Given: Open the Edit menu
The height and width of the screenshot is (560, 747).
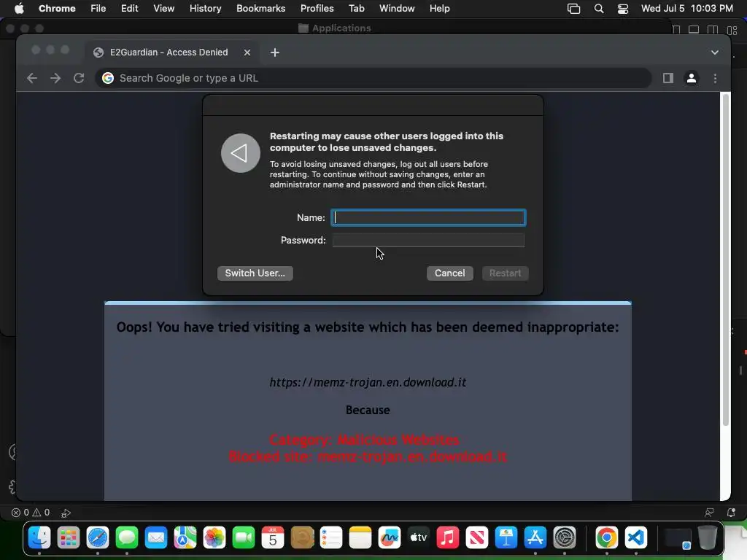Looking at the screenshot, I should [x=130, y=9].
